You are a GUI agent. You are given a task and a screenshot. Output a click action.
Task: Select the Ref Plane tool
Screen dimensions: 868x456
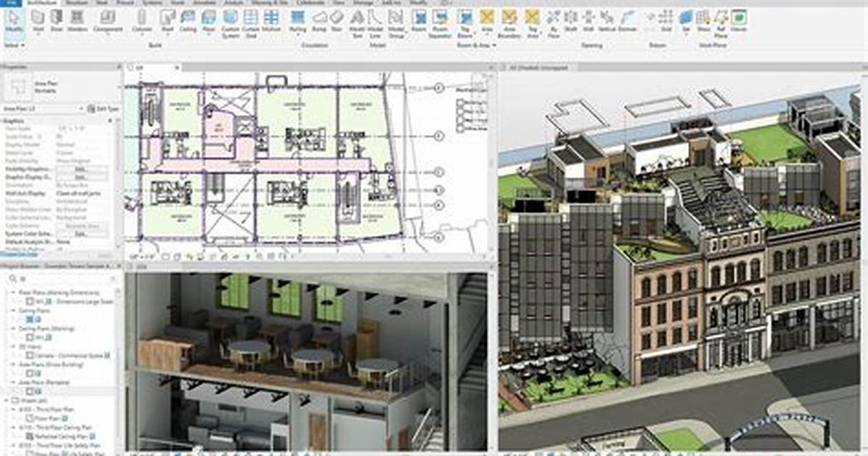pyautogui.click(x=721, y=24)
